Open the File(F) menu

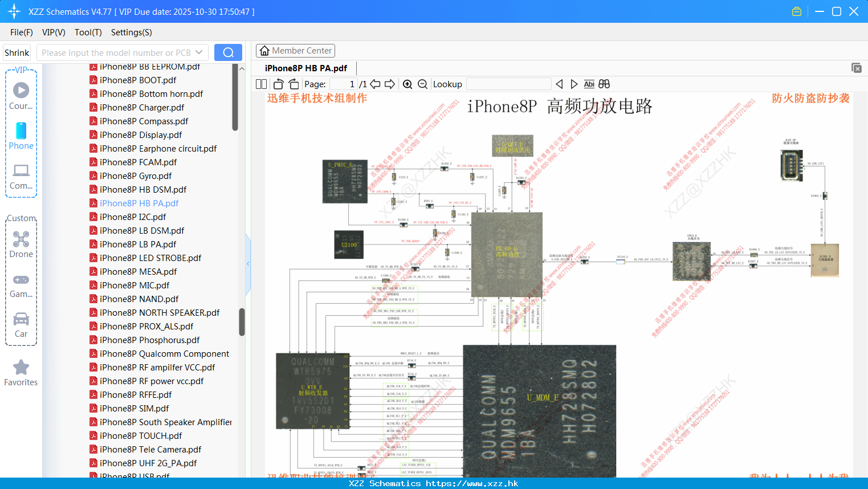point(22,32)
